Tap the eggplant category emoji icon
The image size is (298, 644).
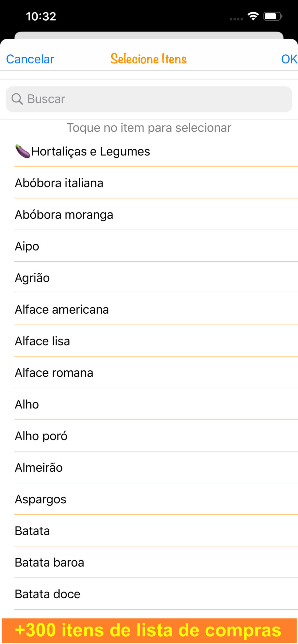coord(23,151)
